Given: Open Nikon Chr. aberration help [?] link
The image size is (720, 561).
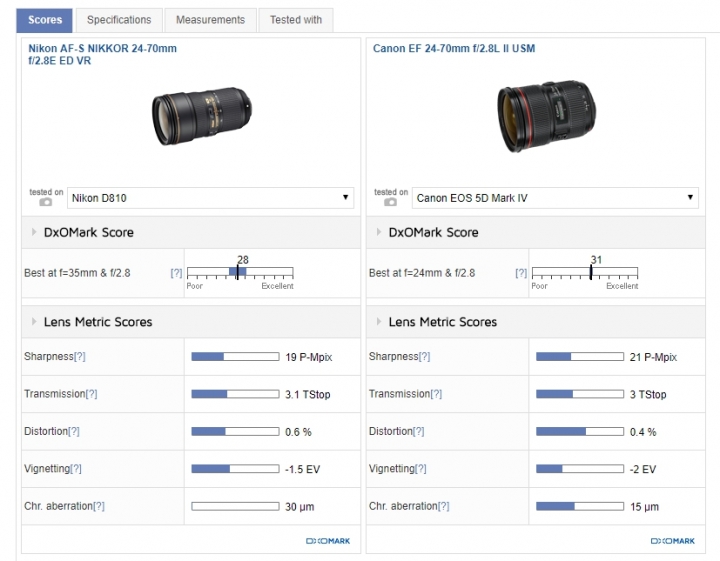Looking at the screenshot, I should point(99,506).
